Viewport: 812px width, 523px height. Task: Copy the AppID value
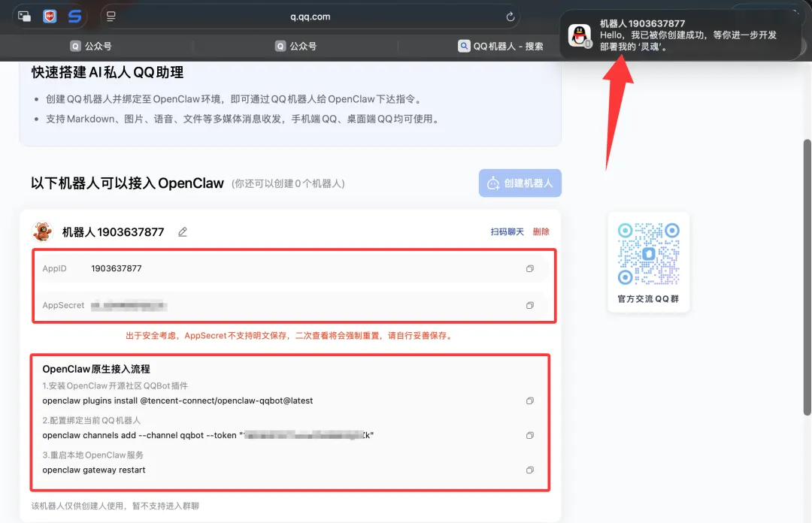[x=530, y=268]
